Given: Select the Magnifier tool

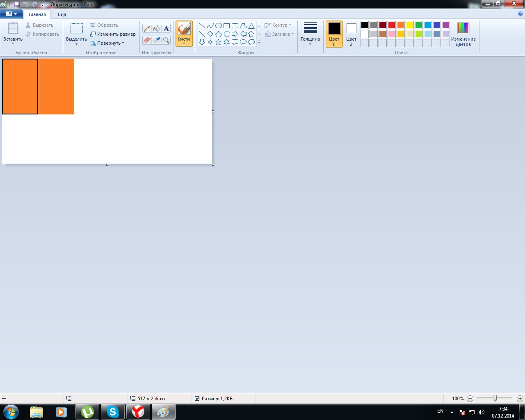Looking at the screenshot, I should [166, 40].
